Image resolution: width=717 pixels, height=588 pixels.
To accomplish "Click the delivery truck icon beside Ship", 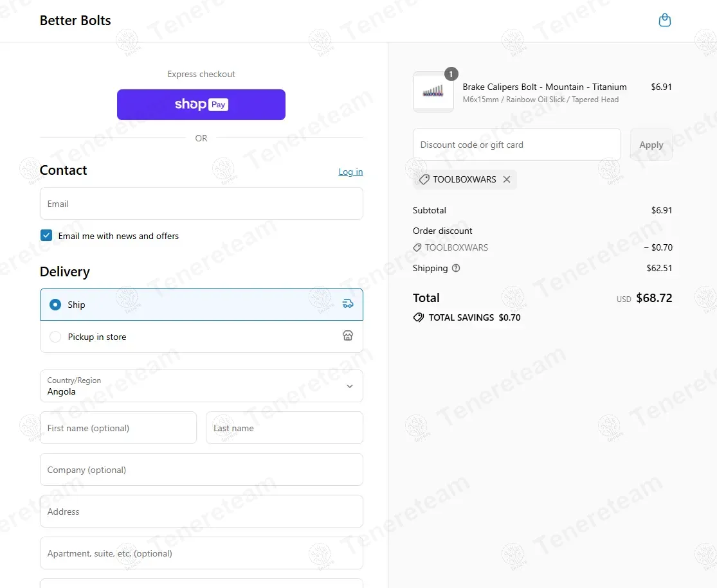I will 348,304.
